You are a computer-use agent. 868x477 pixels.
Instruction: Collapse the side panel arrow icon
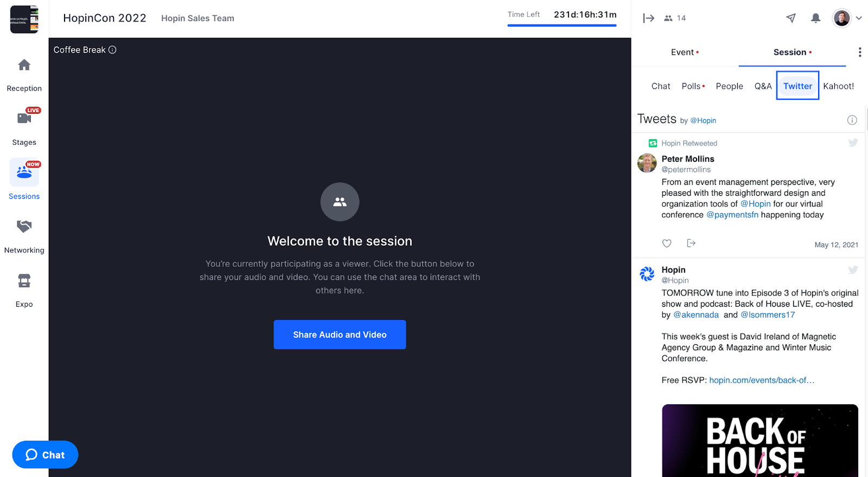tap(648, 18)
